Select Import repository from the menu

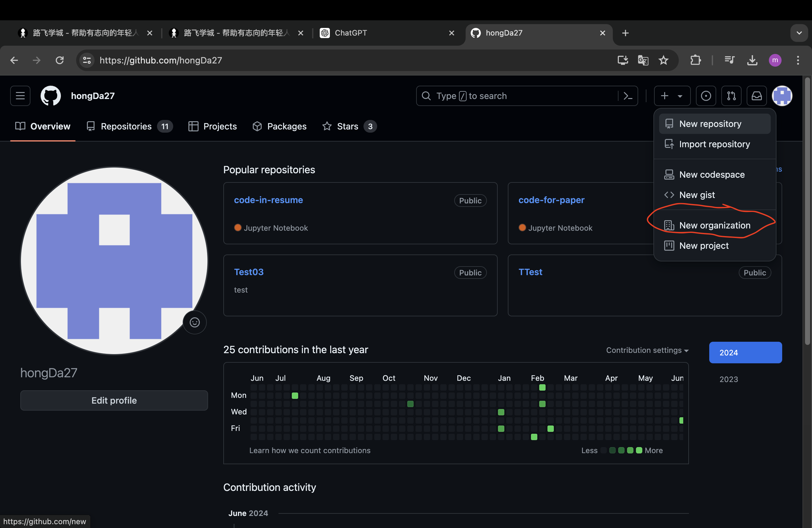715,144
